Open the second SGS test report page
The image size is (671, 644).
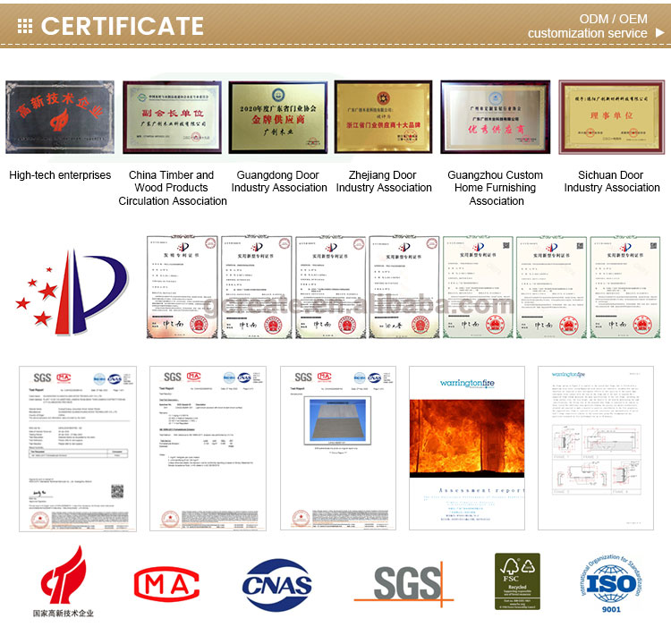click(x=208, y=448)
